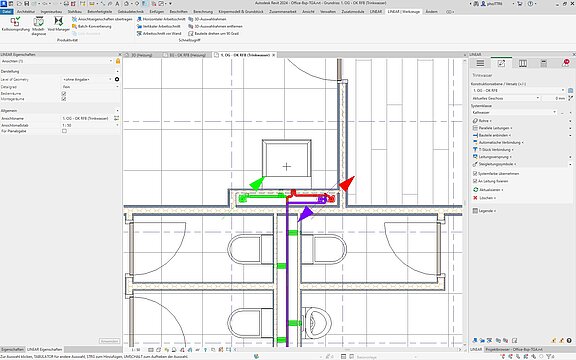Switch to the EG - OK RFB (Heizung) view tab
Image resolution: width=576 pixels, height=360 pixels.
click(187, 55)
